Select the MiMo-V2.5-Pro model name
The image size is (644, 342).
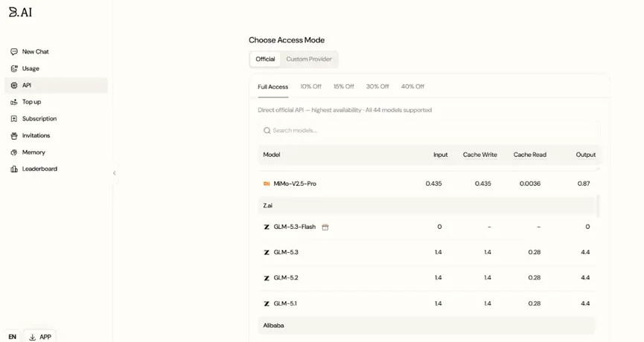point(295,184)
